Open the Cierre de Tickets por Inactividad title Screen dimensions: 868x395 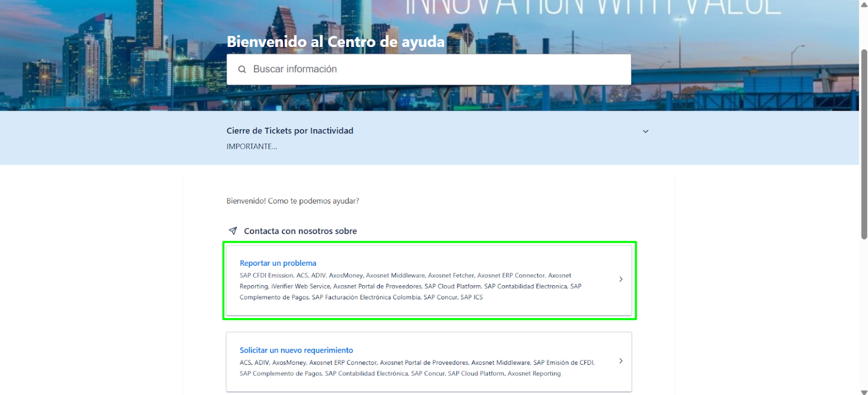click(x=290, y=131)
